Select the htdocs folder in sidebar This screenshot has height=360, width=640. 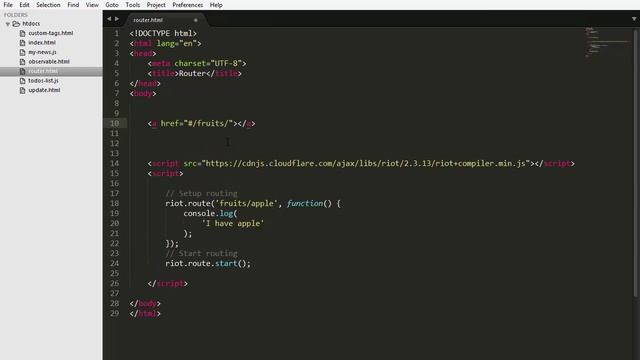coord(31,24)
